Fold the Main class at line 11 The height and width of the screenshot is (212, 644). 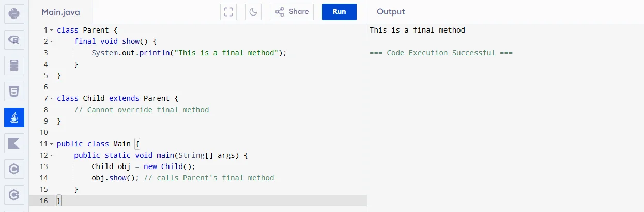(51, 144)
